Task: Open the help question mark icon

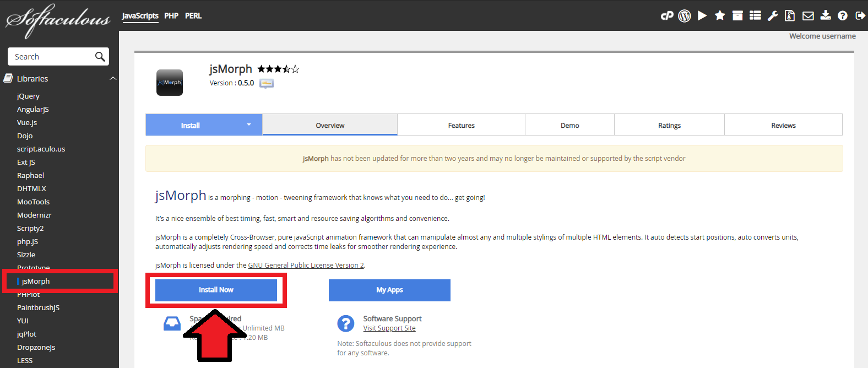Action: [x=843, y=15]
